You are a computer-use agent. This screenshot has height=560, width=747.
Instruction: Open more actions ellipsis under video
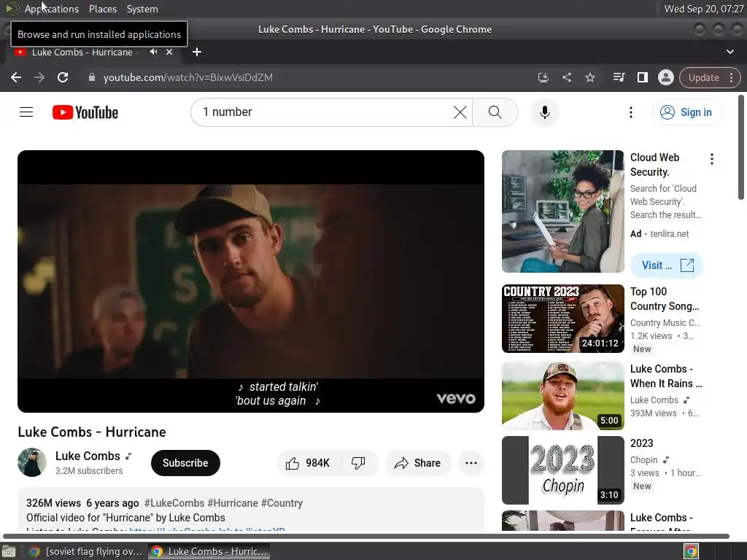click(x=471, y=463)
